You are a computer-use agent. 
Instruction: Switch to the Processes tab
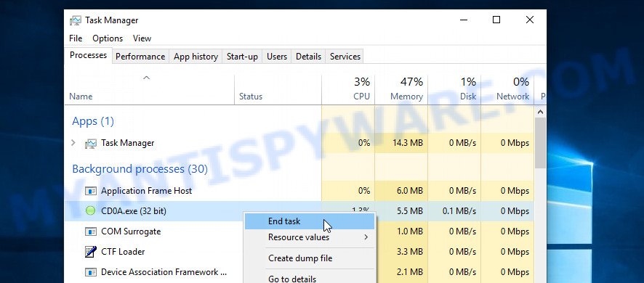(x=88, y=55)
